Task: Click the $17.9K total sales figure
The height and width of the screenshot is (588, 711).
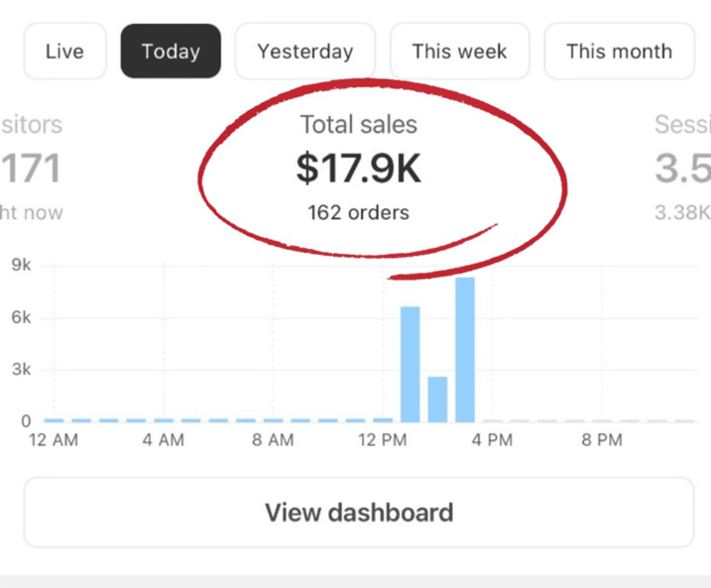Action: tap(358, 169)
